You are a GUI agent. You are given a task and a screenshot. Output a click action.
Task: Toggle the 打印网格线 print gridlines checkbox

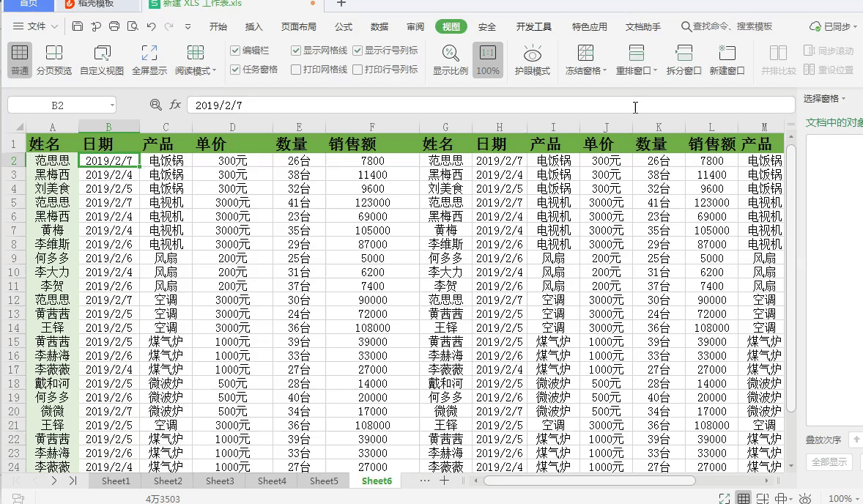point(295,70)
